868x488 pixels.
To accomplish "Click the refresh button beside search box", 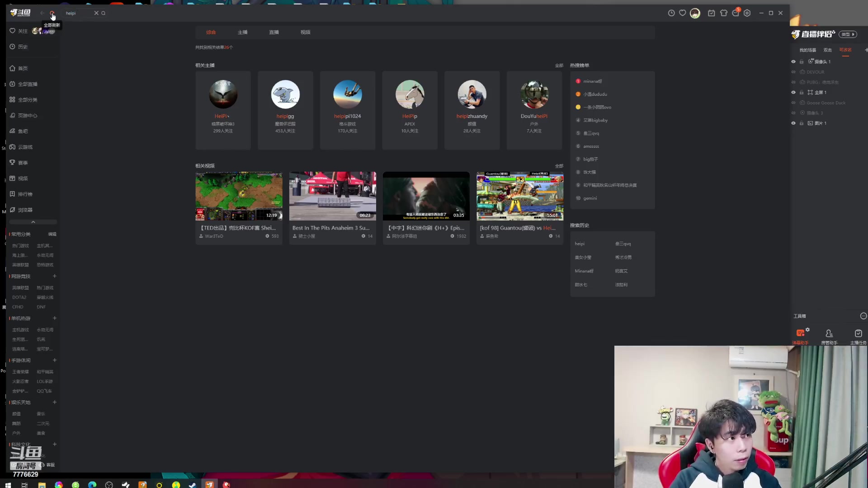I will [52, 13].
